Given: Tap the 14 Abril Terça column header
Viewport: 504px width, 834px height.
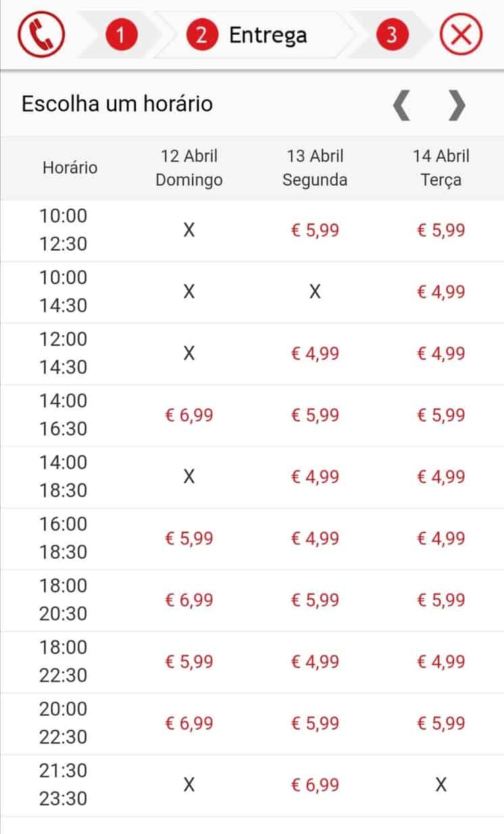Looking at the screenshot, I should 441,168.
